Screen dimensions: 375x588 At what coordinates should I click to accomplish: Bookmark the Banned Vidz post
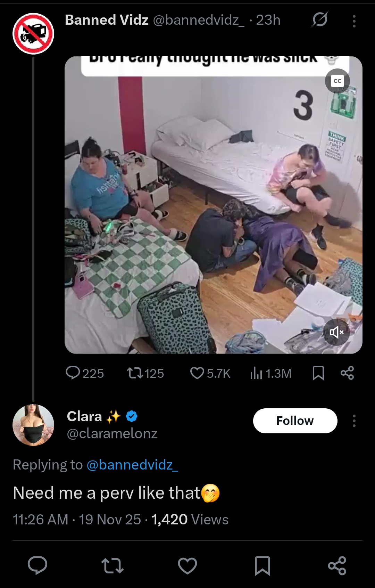[318, 373]
